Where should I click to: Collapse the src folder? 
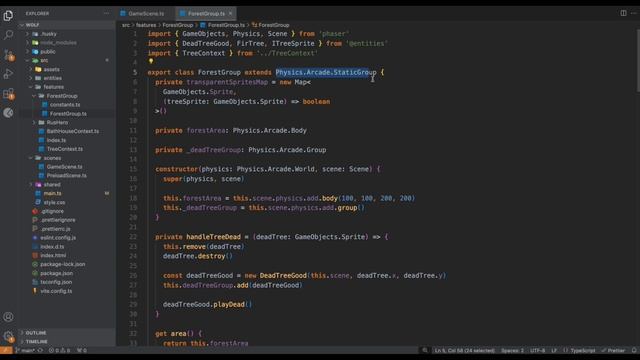67,60
